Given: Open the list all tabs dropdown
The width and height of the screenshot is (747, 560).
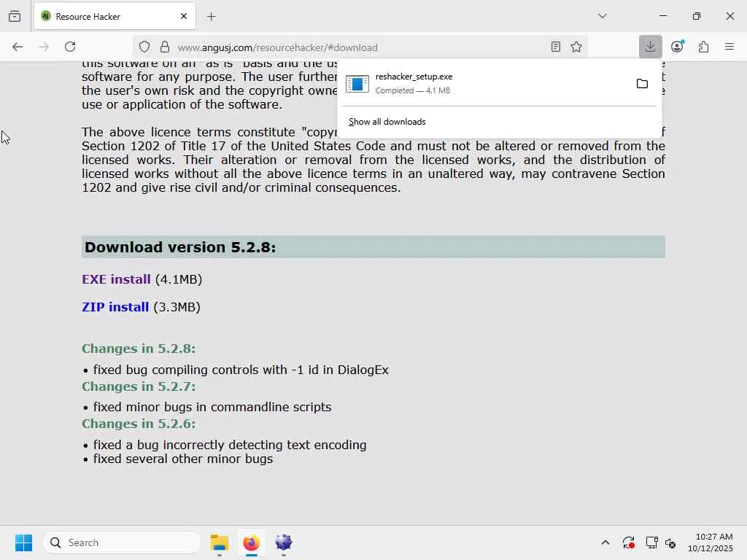Looking at the screenshot, I should click(602, 16).
